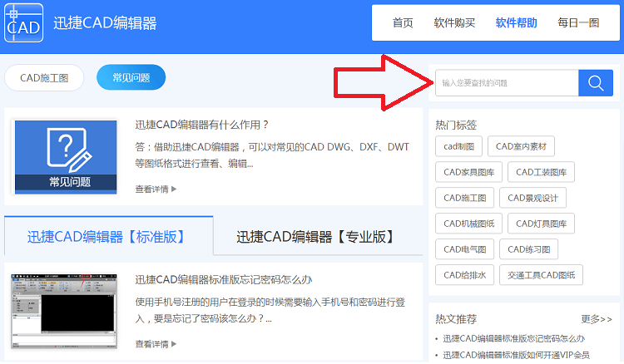Select the CAD家具图库 tag
624x364 pixels.
tap(468, 172)
